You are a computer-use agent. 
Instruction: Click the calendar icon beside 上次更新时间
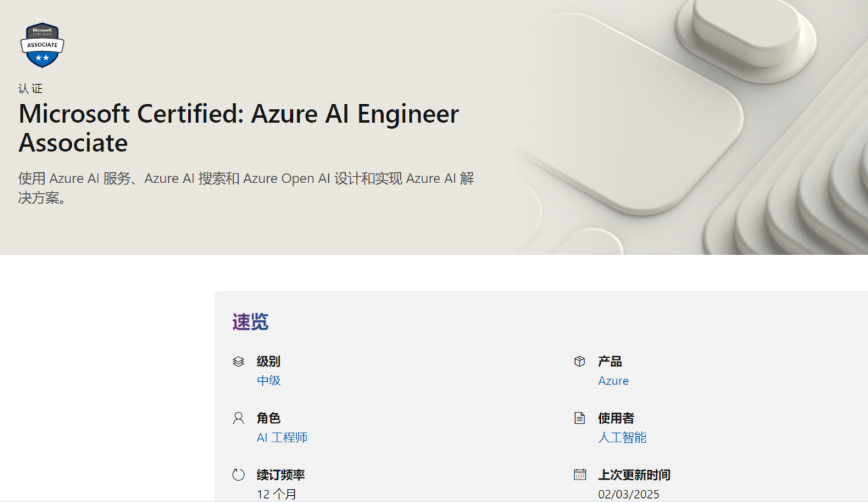(x=580, y=475)
